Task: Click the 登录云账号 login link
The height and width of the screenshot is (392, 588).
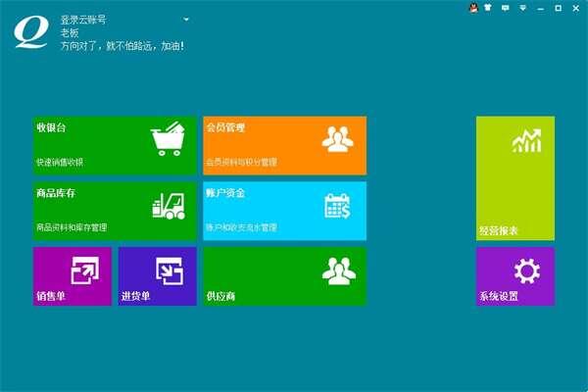Action: 83,19
